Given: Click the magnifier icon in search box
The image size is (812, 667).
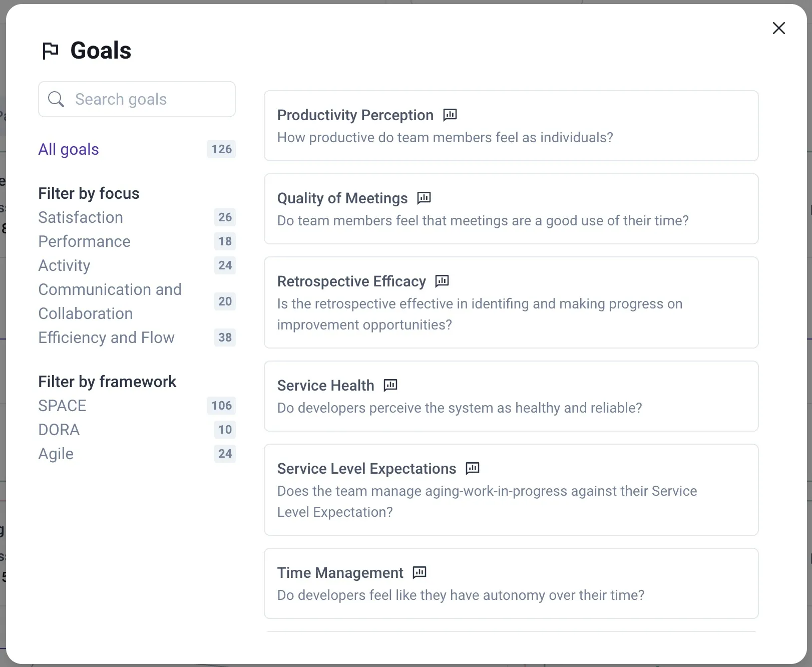Looking at the screenshot, I should pos(56,99).
